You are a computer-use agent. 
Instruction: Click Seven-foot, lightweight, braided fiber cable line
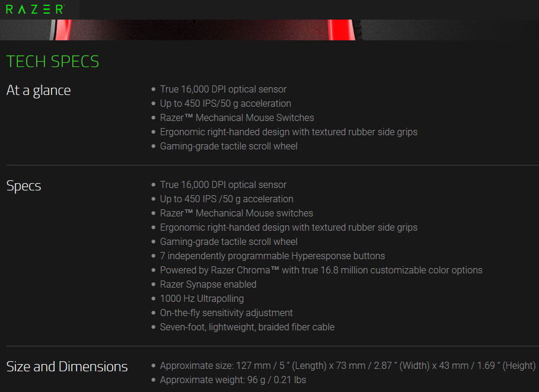click(247, 327)
